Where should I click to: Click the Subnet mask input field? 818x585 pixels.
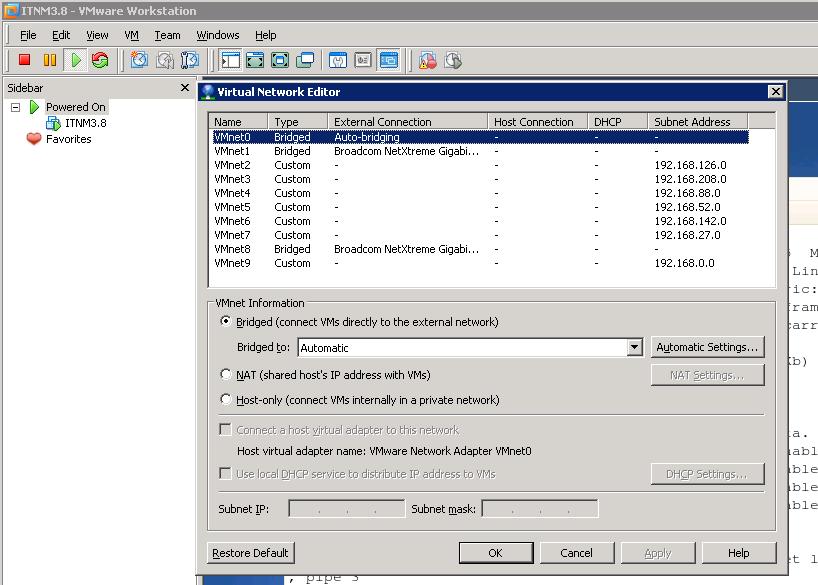coord(540,509)
